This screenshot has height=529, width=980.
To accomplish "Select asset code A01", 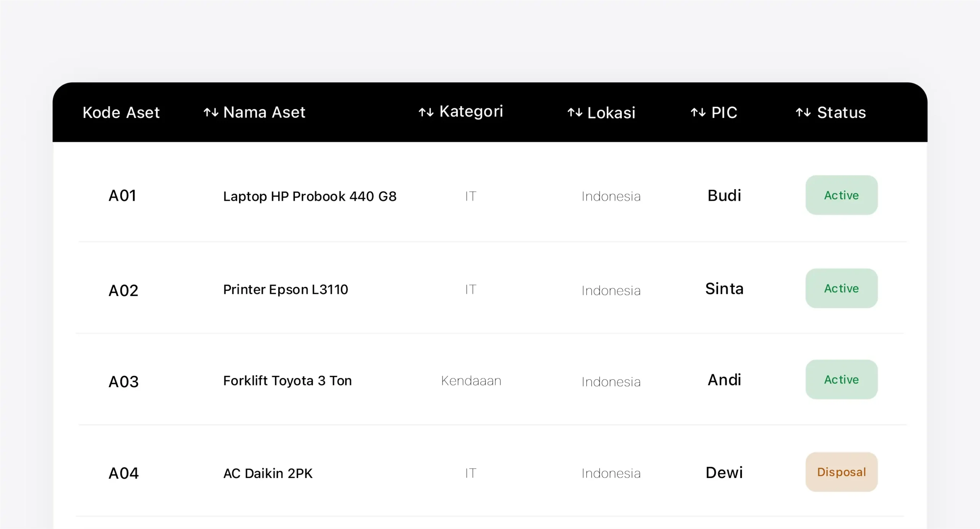I will [122, 196].
